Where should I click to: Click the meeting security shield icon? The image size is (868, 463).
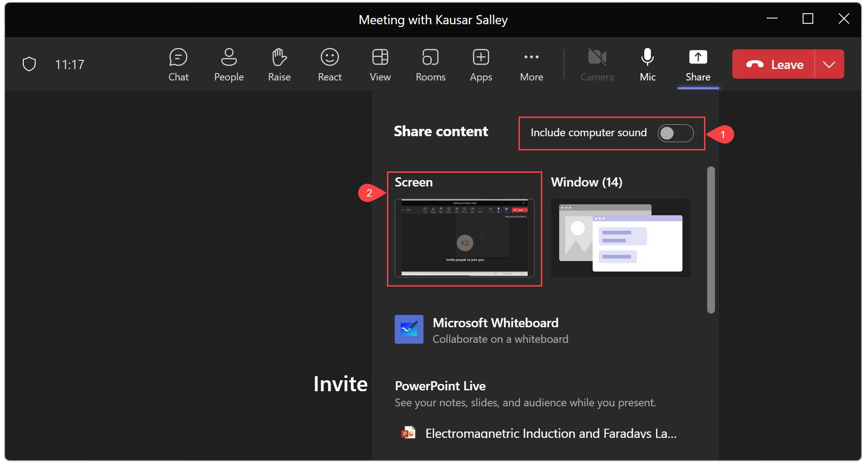(29, 64)
